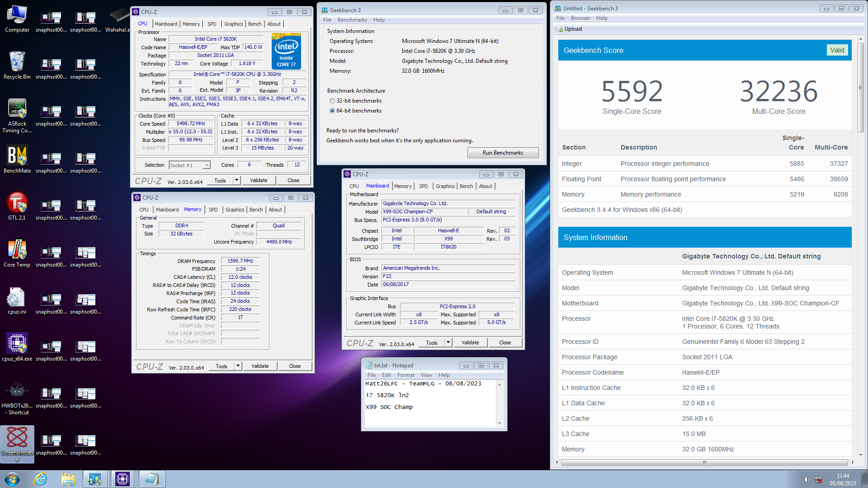
Task: Click the Geekbench results horizontal scrollbar
Action: coord(704,462)
